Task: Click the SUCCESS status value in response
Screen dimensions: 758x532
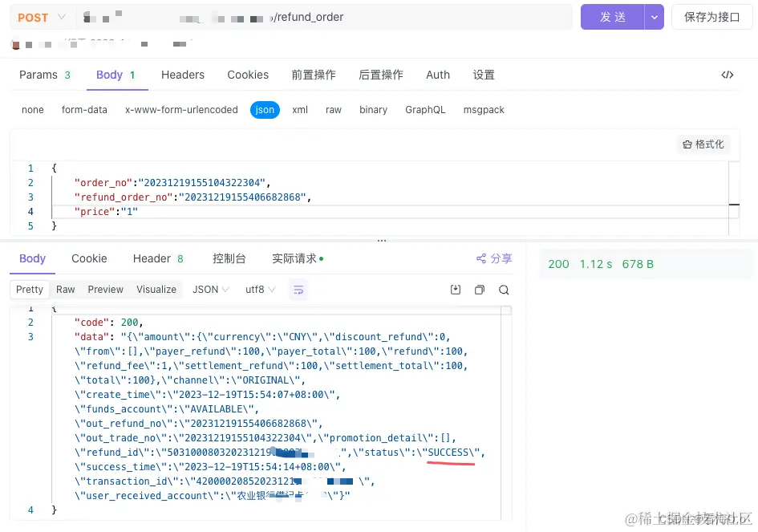Action: (448, 453)
